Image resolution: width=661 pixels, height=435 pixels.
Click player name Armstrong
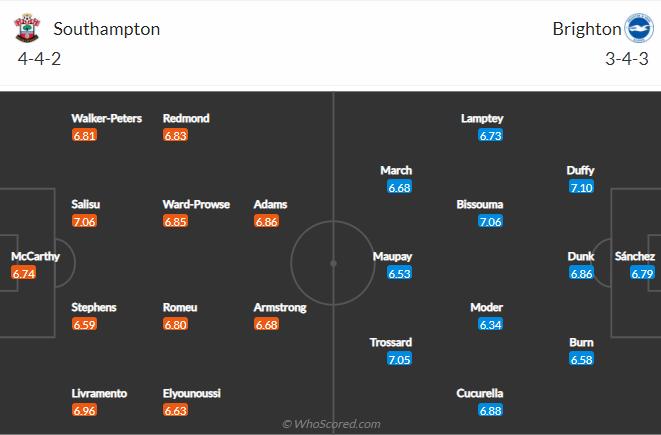tap(280, 307)
